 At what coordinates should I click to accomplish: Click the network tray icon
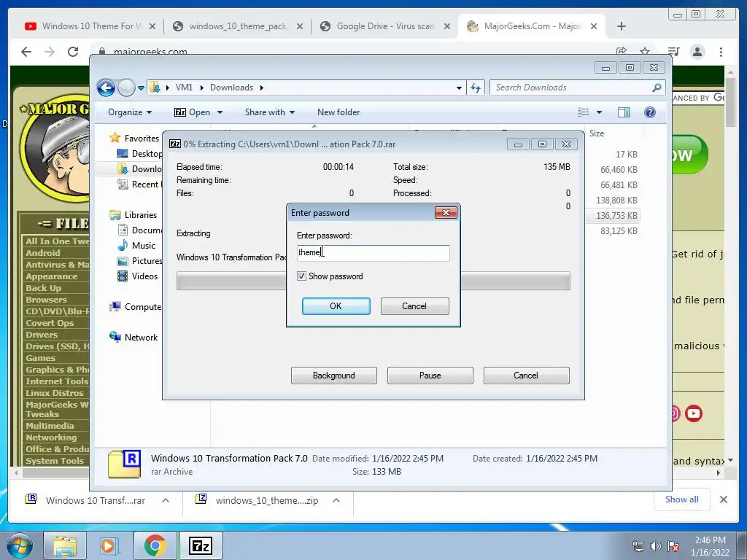(x=638, y=546)
